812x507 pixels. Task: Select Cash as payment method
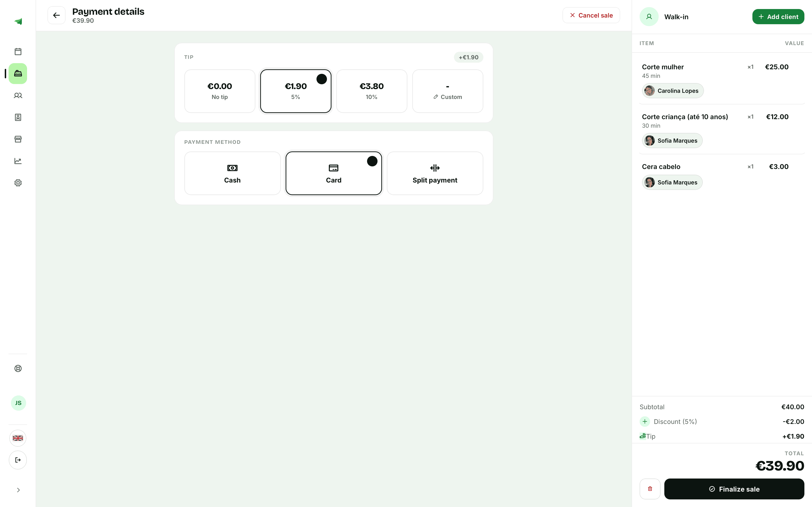point(232,173)
